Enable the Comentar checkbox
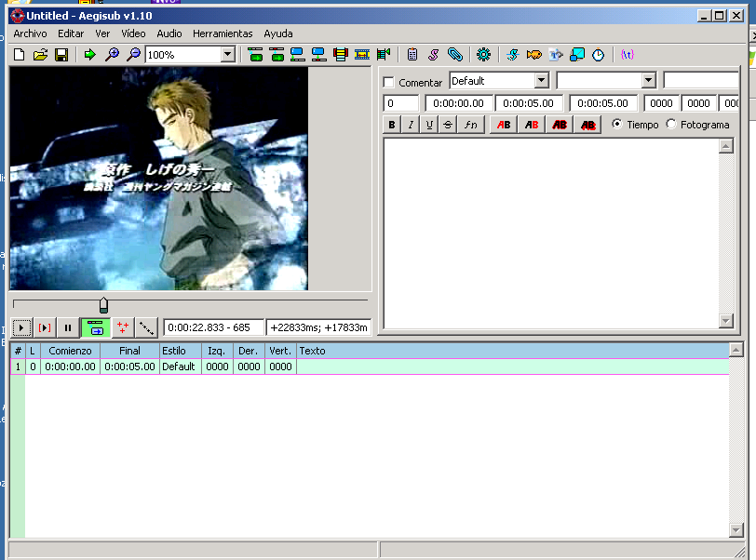 point(388,83)
